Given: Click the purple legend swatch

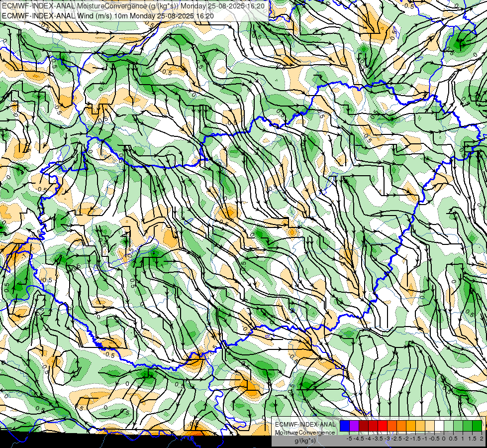Looking at the screenshot, I should click(x=354, y=426).
